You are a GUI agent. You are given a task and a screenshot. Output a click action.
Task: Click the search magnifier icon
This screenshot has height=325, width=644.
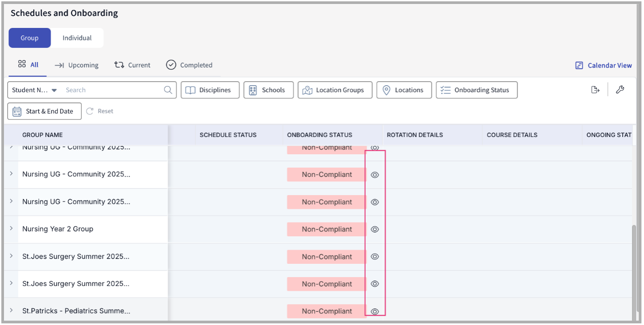pyautogui.click(x=168, y=90)
